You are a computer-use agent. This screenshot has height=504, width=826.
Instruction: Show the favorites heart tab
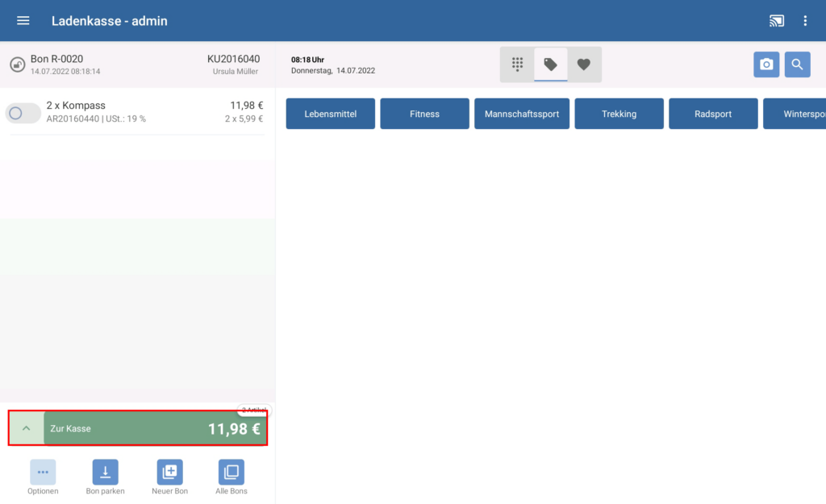click(584, 65)
